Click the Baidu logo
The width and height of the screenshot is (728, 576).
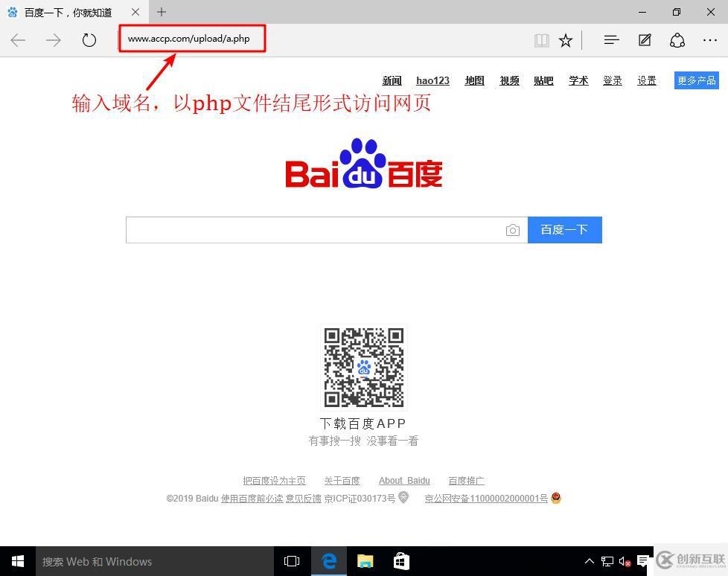[x=363, y=164]
